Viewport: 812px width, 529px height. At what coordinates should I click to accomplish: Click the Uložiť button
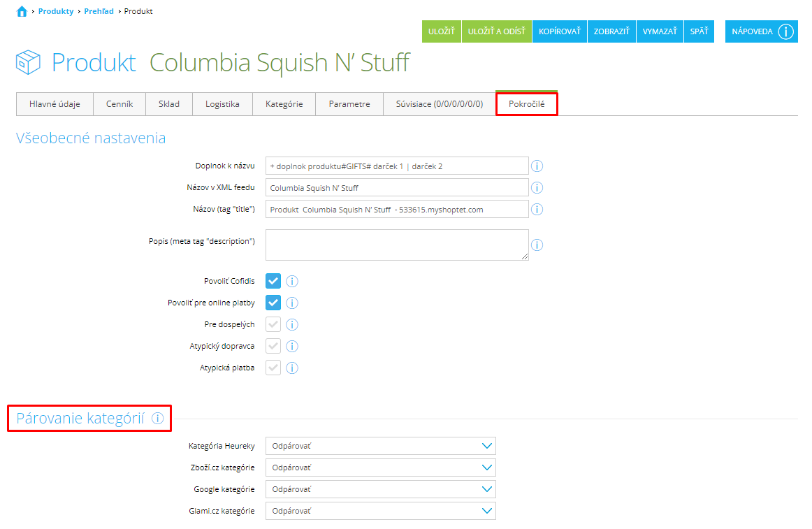pyautogui.click(x=442, y=31)
